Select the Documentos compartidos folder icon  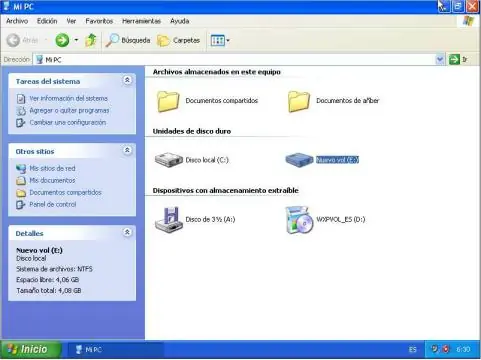tap(168, 101)
